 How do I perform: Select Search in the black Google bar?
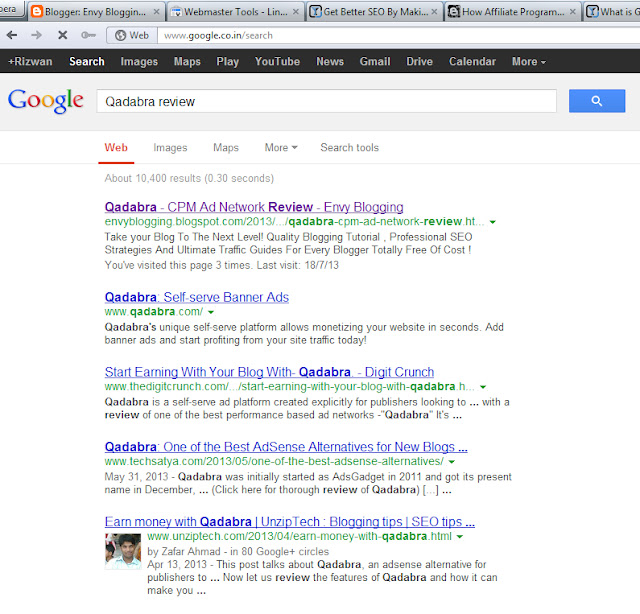tap(87, 62)
